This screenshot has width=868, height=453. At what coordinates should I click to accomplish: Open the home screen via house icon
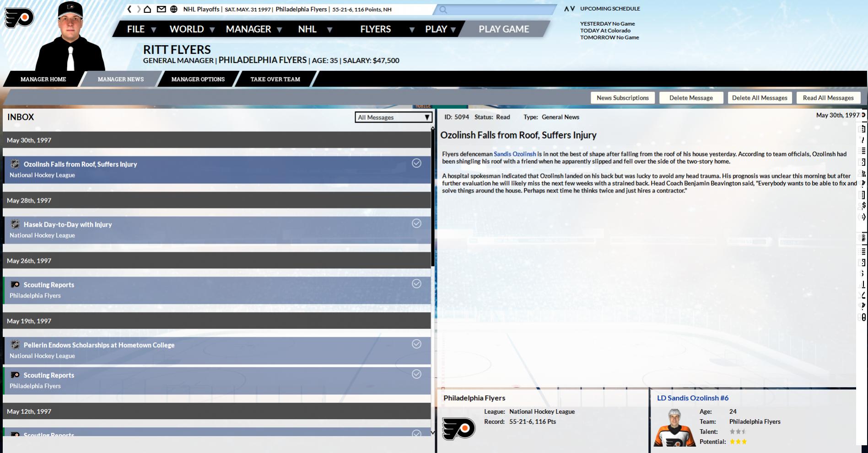[x=147, y=9]
